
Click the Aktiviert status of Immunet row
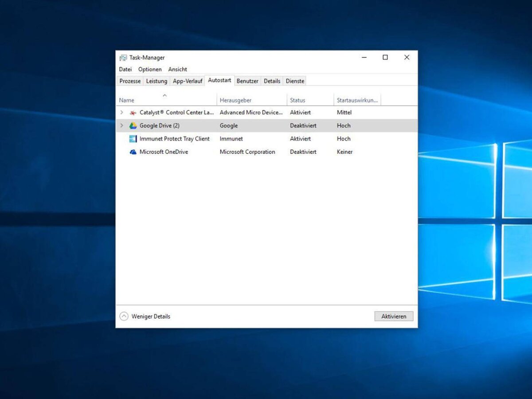pyautogui.click(x=301, y=139)
